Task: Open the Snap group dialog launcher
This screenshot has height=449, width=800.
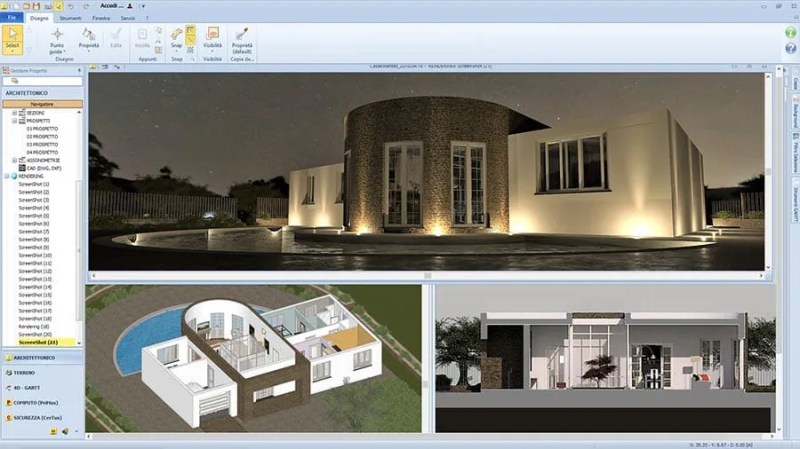Action: coord(192,59)
